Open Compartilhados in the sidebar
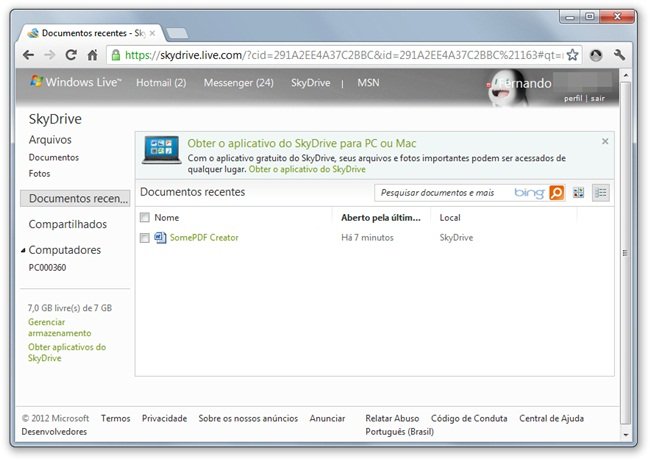 tap(68, 224)
